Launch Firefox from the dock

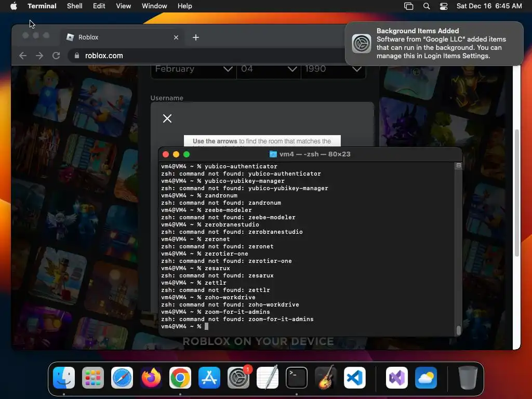151,378
